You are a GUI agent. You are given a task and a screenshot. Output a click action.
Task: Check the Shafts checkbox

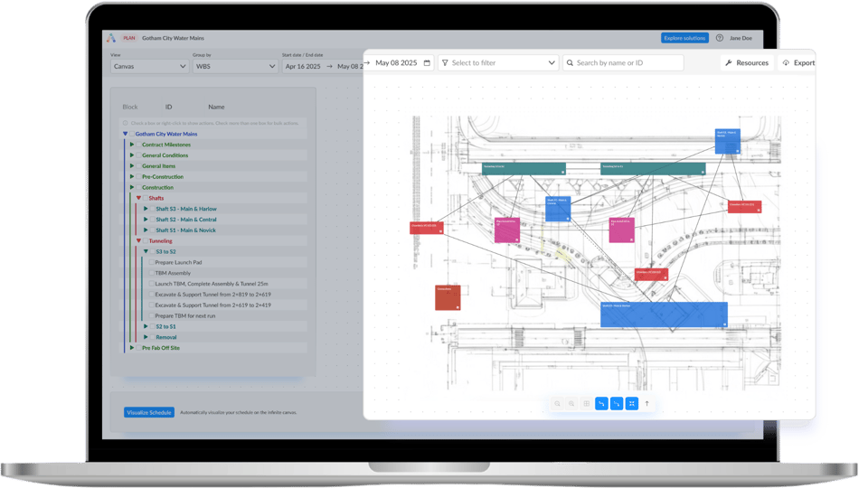[146, 198]
